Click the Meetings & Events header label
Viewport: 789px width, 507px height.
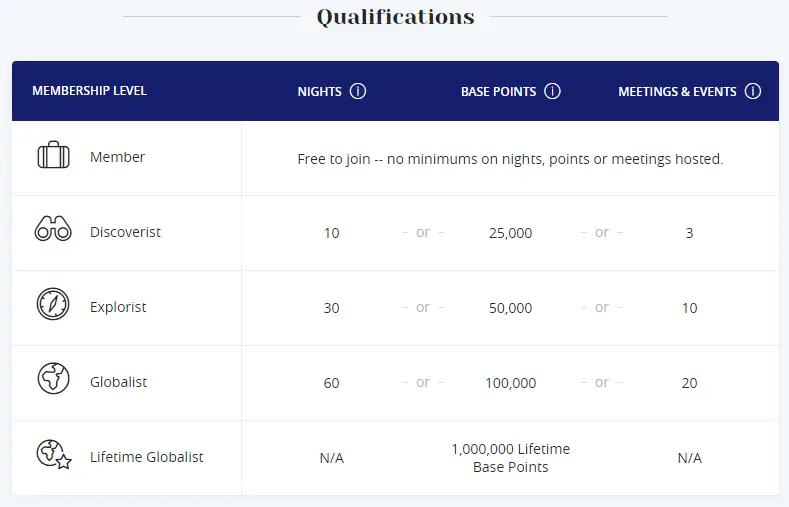(677, 92)
